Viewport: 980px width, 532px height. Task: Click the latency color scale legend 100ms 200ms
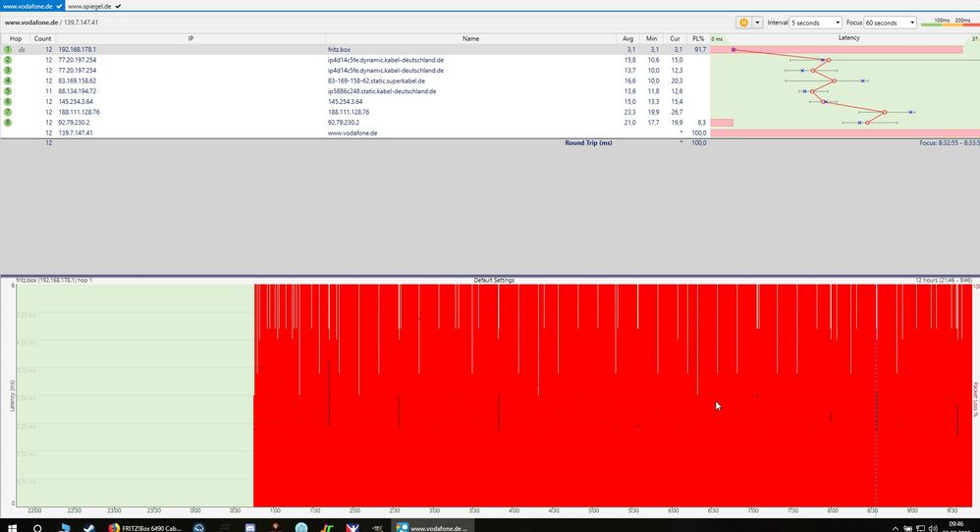click(950, 23)
